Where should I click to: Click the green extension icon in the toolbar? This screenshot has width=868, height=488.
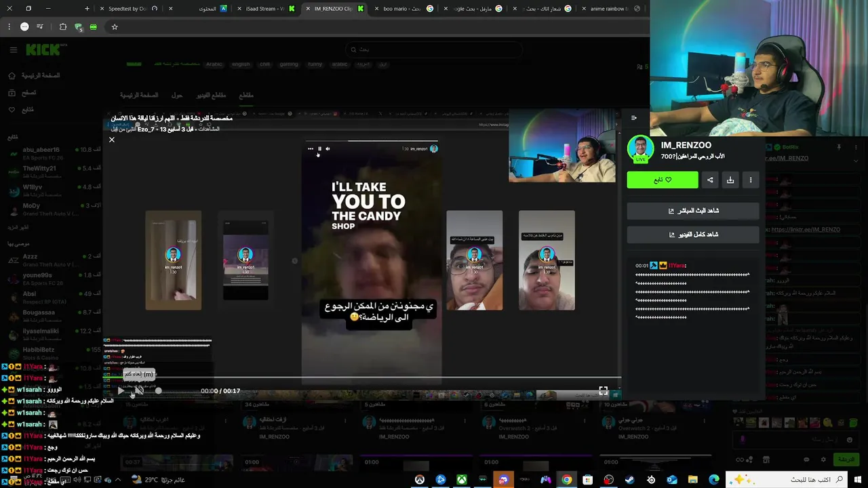94,27
